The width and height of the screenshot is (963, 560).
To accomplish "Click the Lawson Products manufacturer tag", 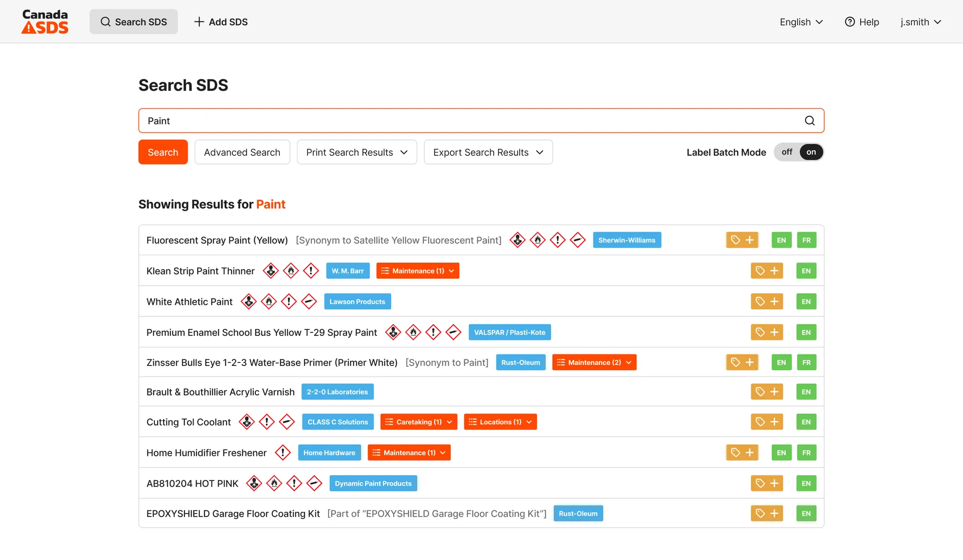I will point(357,301).
